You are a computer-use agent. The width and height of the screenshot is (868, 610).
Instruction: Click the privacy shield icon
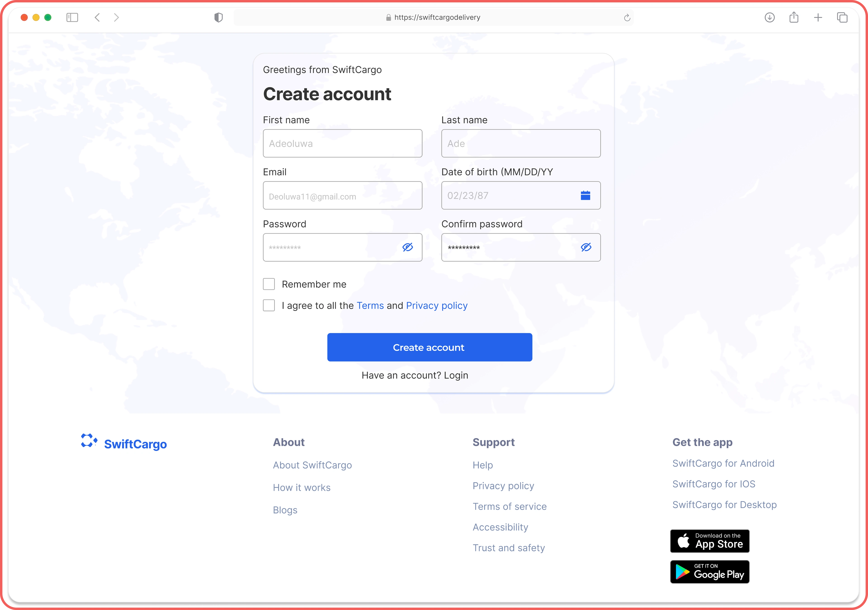pyautogui.click(x=218, y=17)
